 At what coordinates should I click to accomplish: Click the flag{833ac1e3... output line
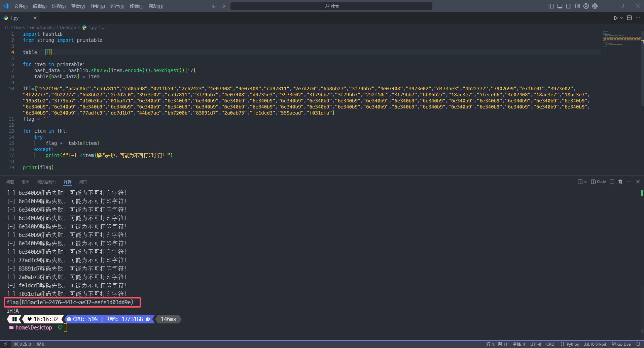coord(70,302)
